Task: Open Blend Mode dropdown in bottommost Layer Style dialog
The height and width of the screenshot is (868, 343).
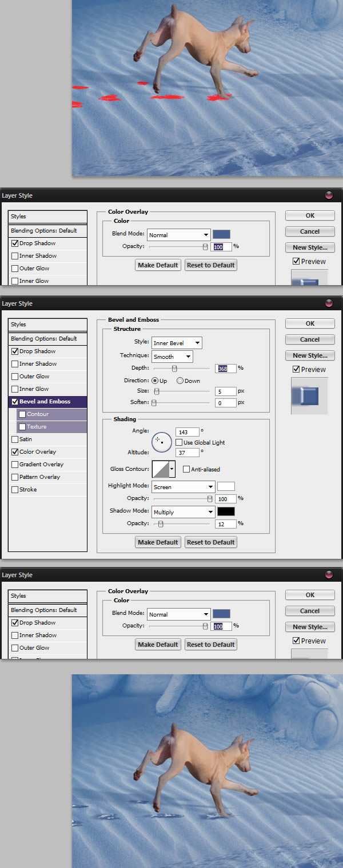Action: pos(179,614)
